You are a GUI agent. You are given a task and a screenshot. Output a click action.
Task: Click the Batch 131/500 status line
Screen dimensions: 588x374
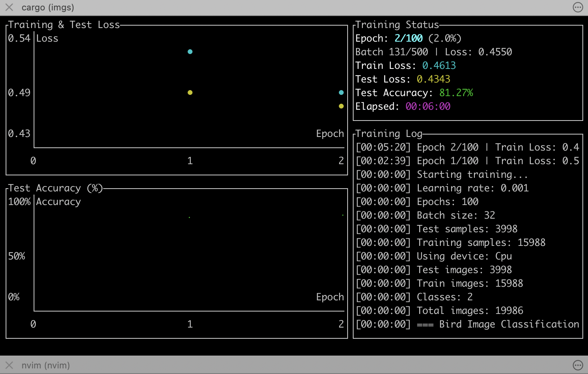(x=433, y=52)
